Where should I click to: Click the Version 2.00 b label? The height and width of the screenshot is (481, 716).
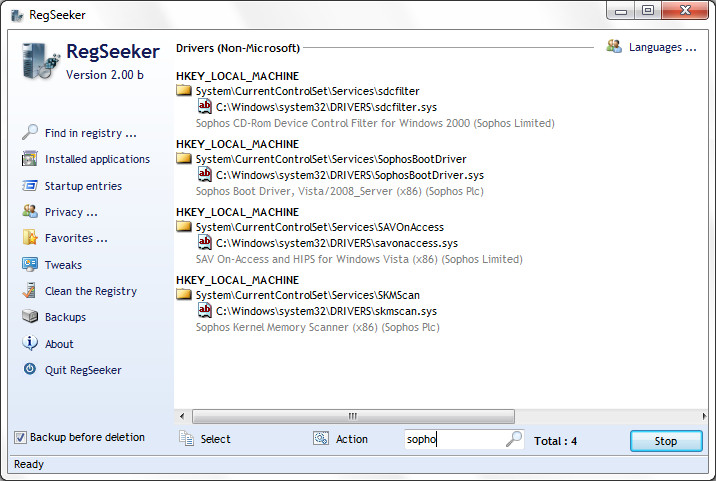(105, 74)
